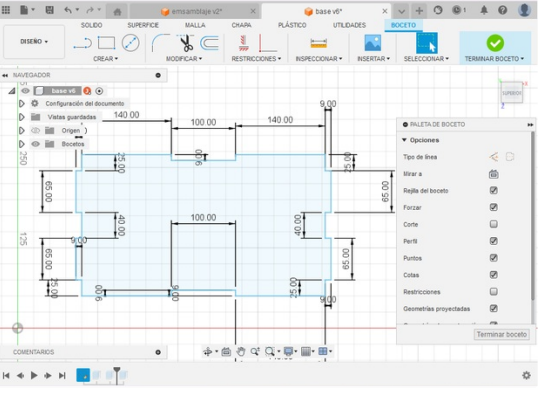Viewport: 541px width, 394px height.
Task: Undo the last action
Action: pos(68,10)
